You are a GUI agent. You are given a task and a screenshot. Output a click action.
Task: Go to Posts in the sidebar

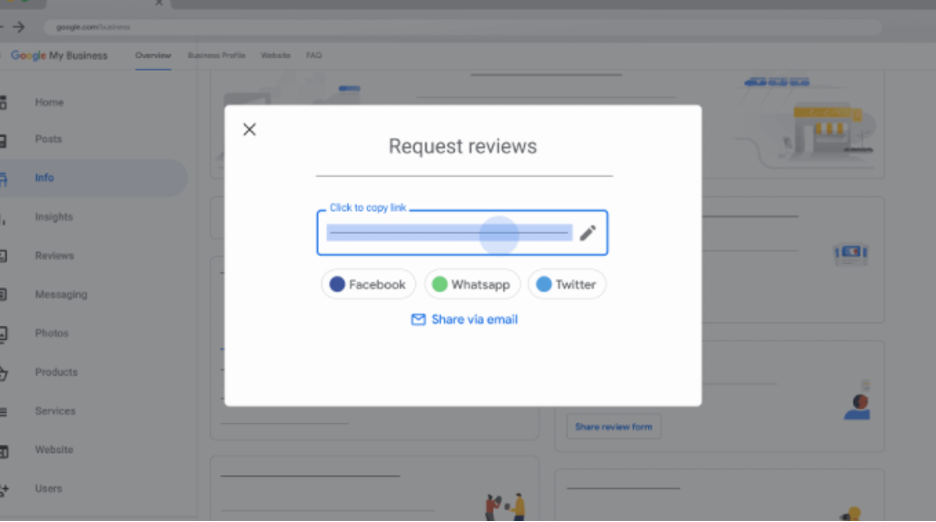click(x=48, y=139)
